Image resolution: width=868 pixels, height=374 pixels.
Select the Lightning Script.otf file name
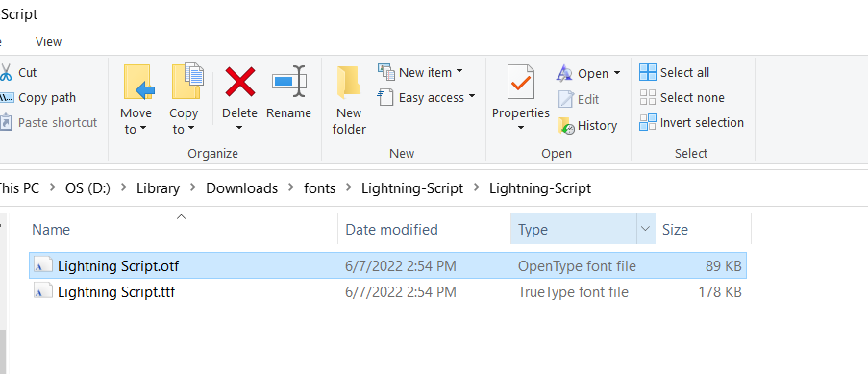118,266
